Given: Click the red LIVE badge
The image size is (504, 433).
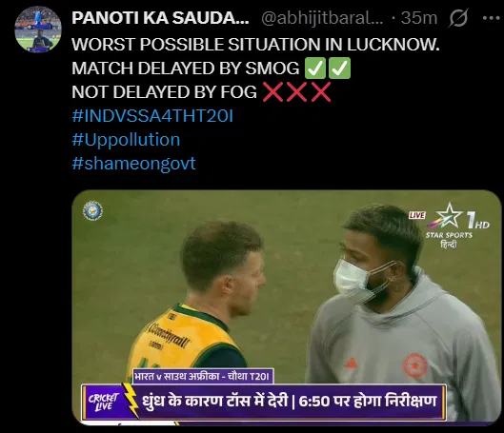Looking at the screenshot, I should click(416, 215).
